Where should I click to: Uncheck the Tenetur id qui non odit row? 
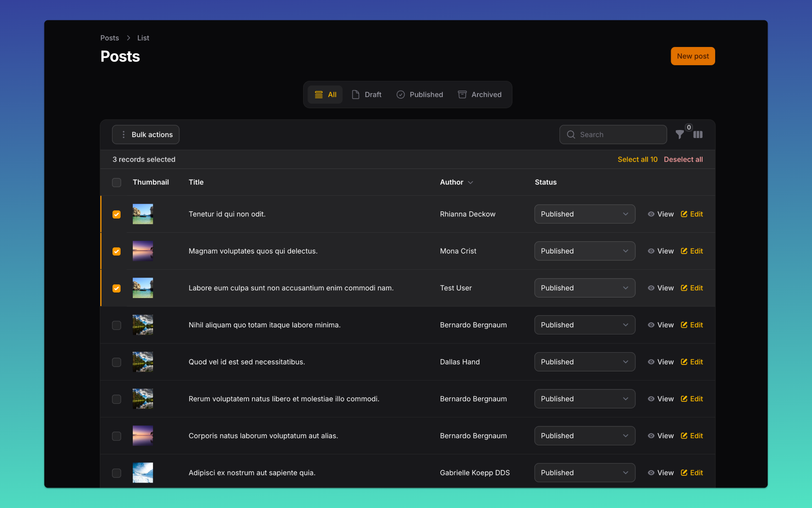click(x=116, y=214)
